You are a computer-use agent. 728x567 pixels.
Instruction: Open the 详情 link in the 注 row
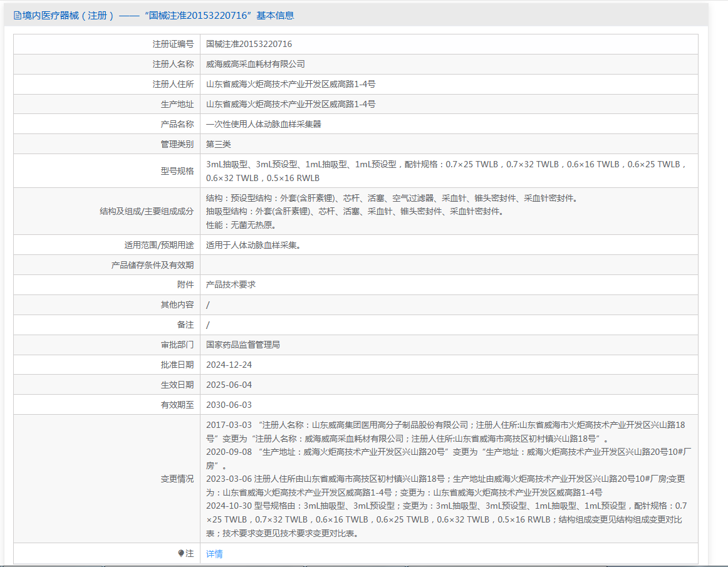(214, 554)
